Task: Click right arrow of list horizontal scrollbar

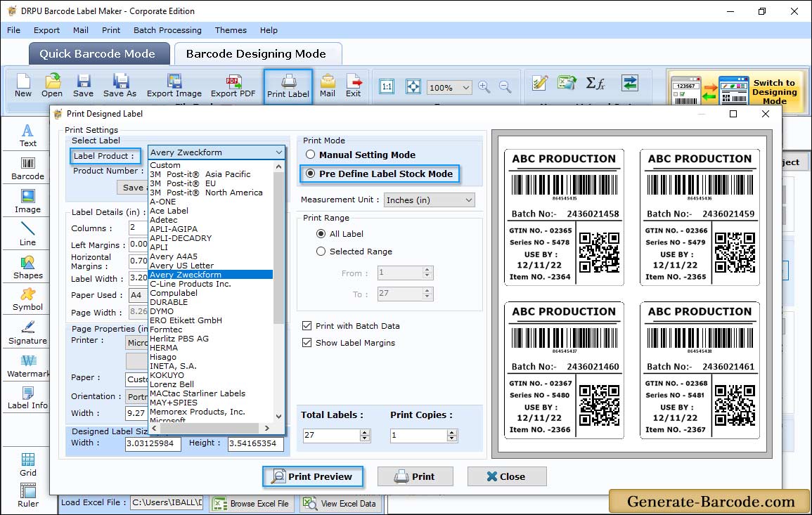Action: tap(266, 428)
